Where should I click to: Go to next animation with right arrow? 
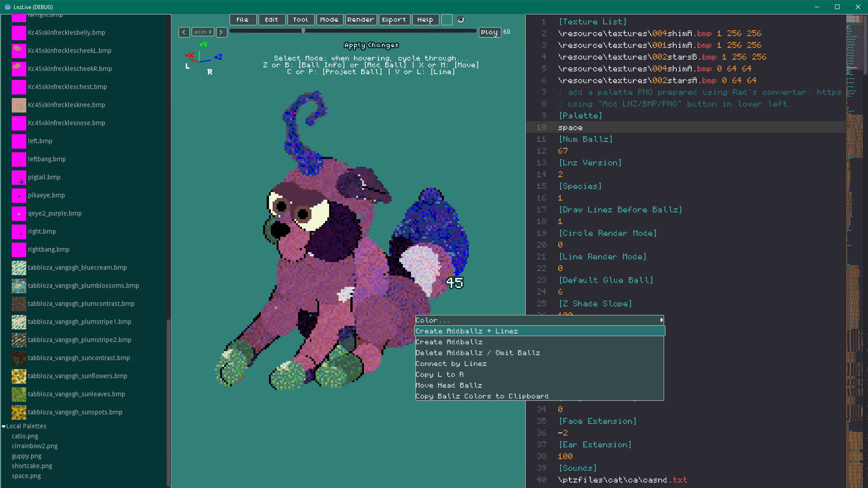221,32
